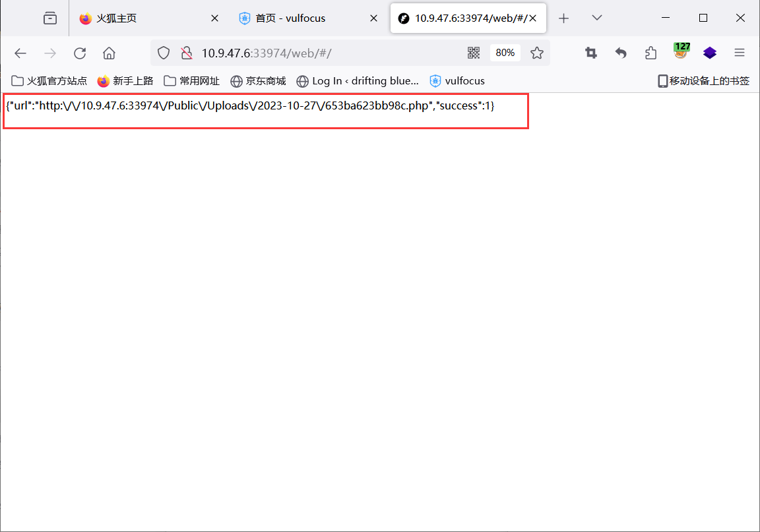Switch to the 首页 - vulfocus tab

[x=307, y=18]
